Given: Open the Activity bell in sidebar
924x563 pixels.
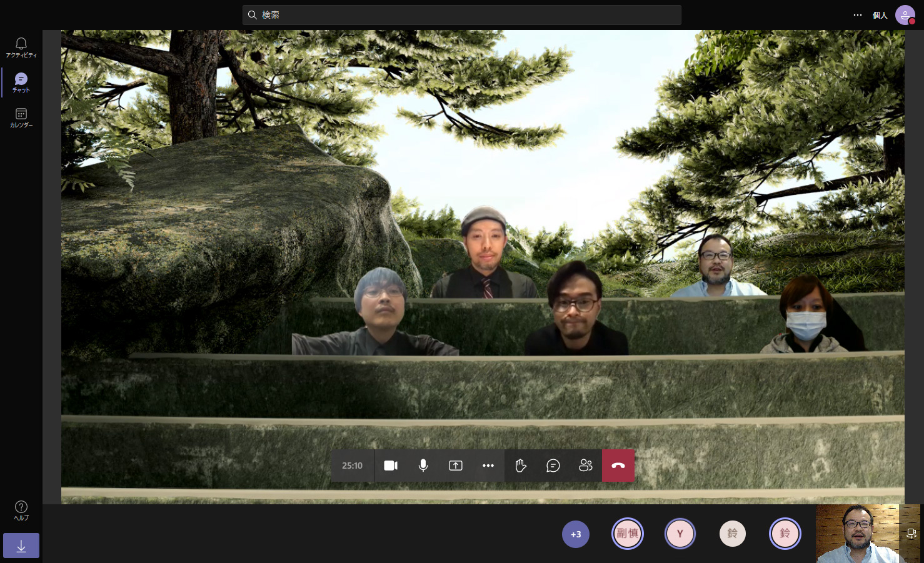Looking at the screenshot, I should (x=21, y=47).
